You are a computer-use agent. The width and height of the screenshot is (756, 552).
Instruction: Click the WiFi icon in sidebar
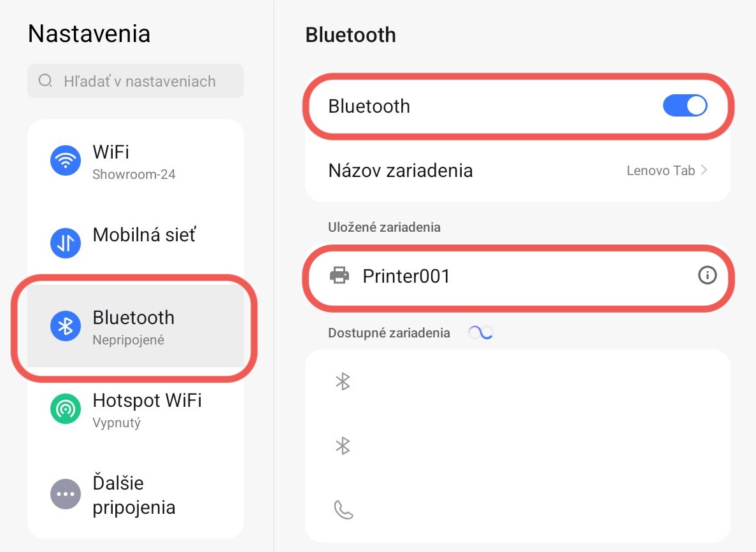(x=66, y=160)
